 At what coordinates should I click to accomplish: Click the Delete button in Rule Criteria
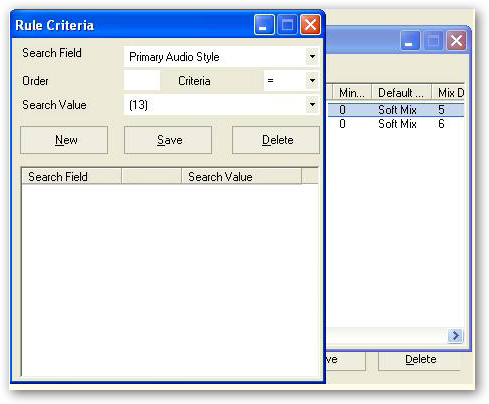[x=276, y=140]
